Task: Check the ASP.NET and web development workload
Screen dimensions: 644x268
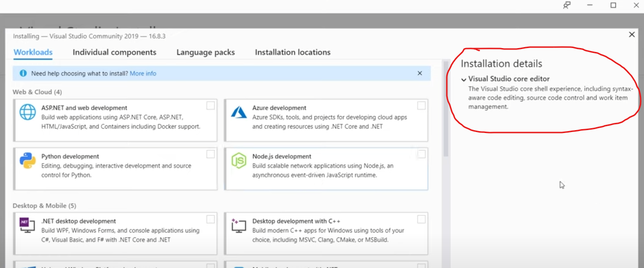Action: [210, 105]
